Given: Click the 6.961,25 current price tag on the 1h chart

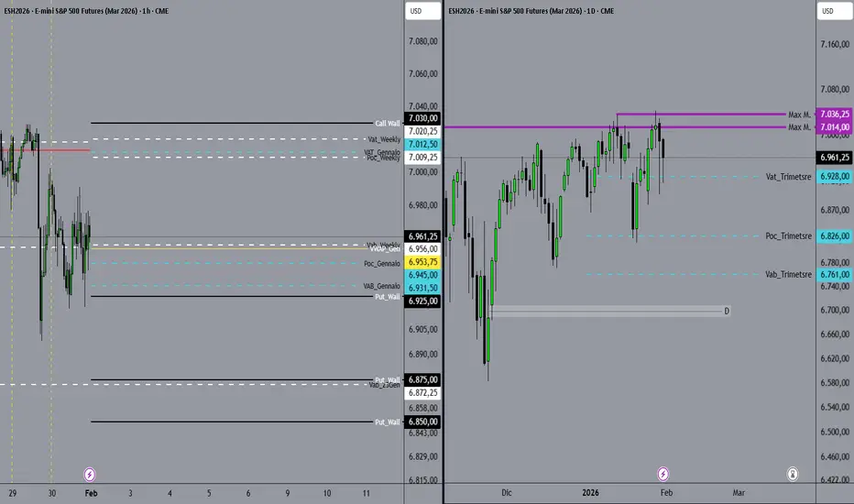Looking at the screenshot, I should tap(422, 236).
